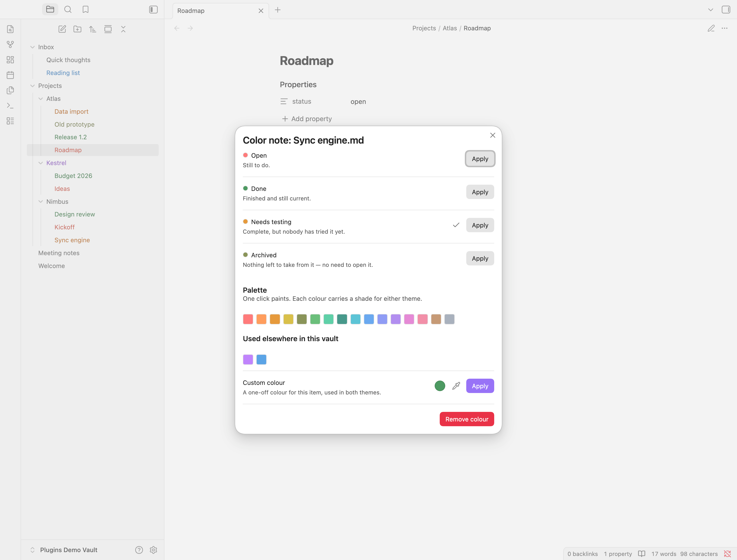The width and height of the screenshot is (737, 560).
Task: Pick the grey palette swatch
Action: (449, 319)
